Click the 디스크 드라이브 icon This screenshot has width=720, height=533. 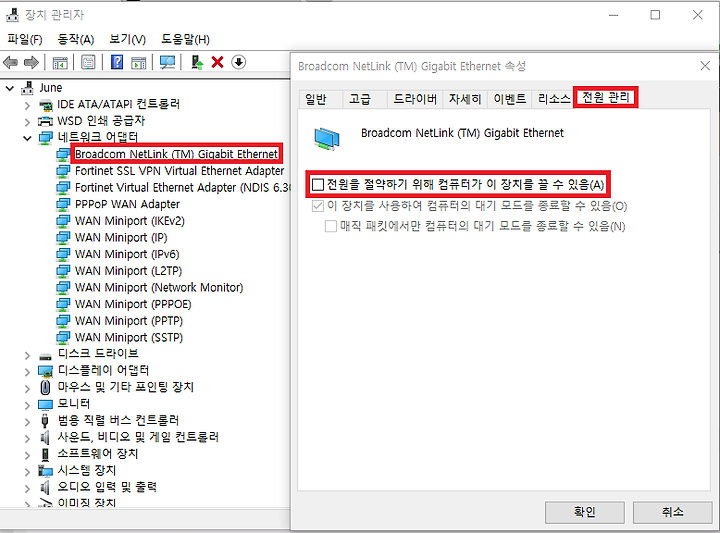click(x=45, y=356)
